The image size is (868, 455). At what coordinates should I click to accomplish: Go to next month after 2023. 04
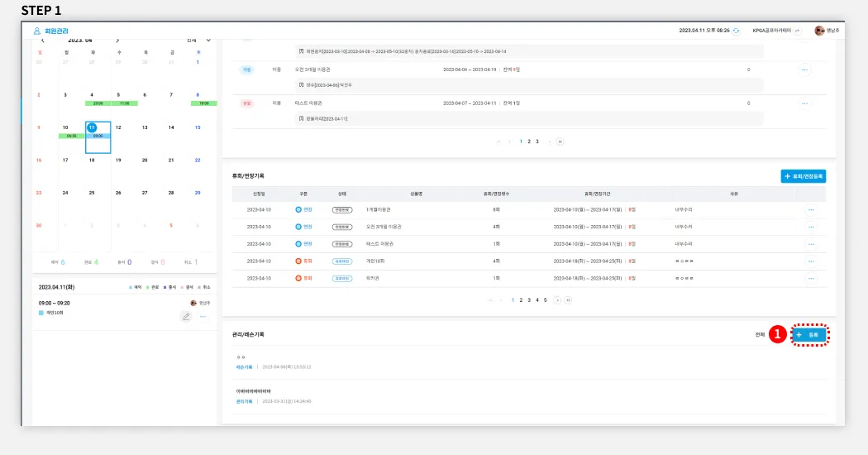coord(117,41)
